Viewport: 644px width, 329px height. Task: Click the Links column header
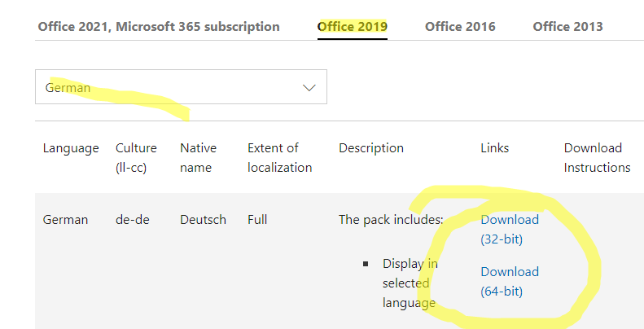(x=495, y=148)
